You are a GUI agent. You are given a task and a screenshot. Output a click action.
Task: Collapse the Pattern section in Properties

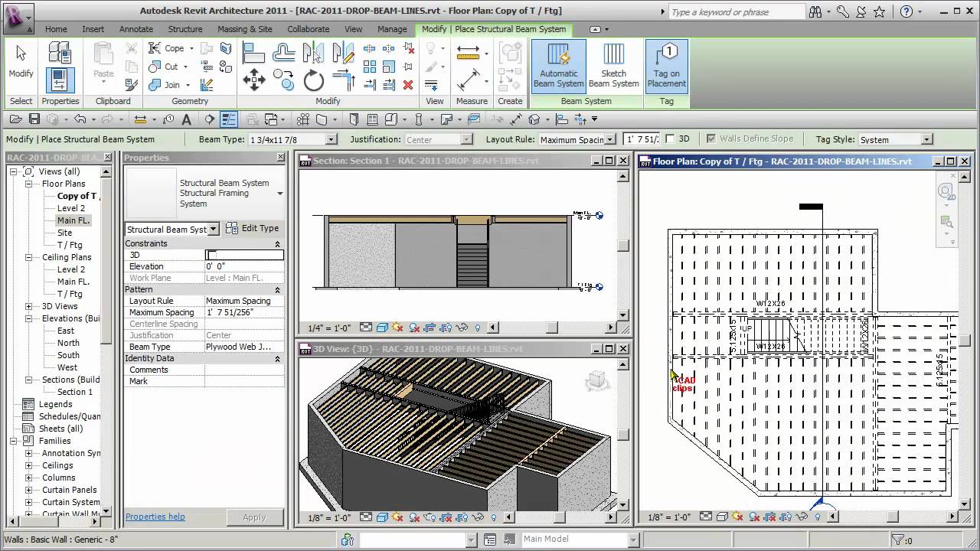point(277,290)
